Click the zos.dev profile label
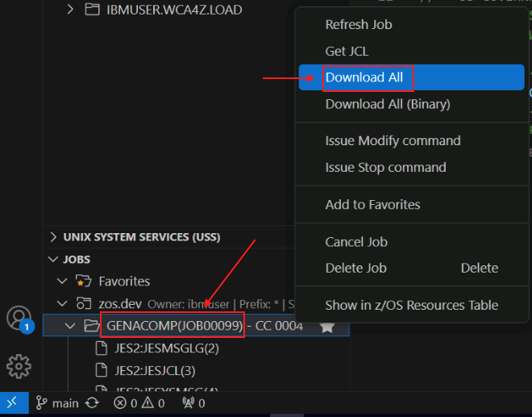Screen dimensions: 532x417 [x=120, y=303]
